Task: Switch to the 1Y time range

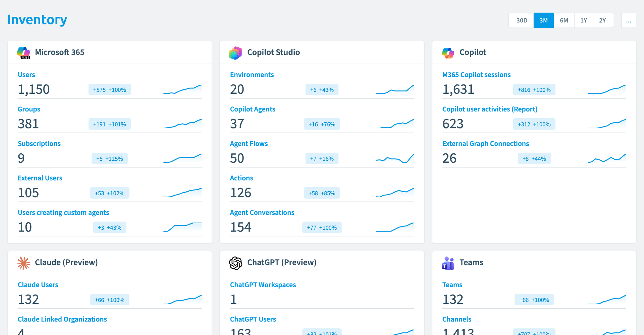Action: (584, 20)
